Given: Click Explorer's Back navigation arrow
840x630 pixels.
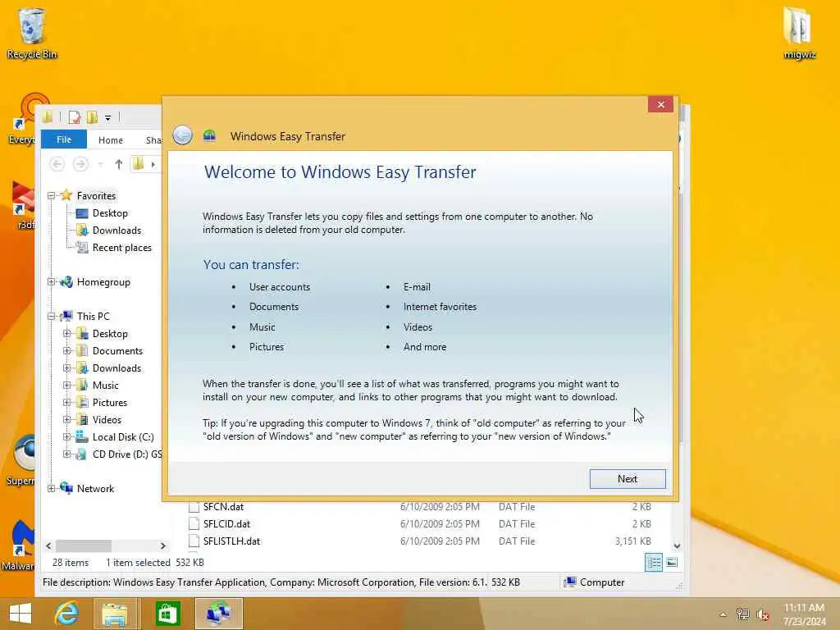Looking at the screenshot, I should (57, 164).
